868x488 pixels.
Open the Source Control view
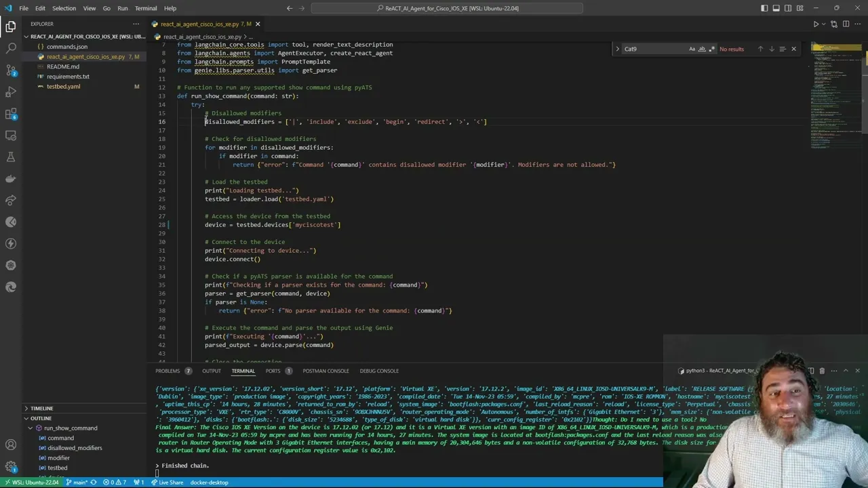point(11,70)
